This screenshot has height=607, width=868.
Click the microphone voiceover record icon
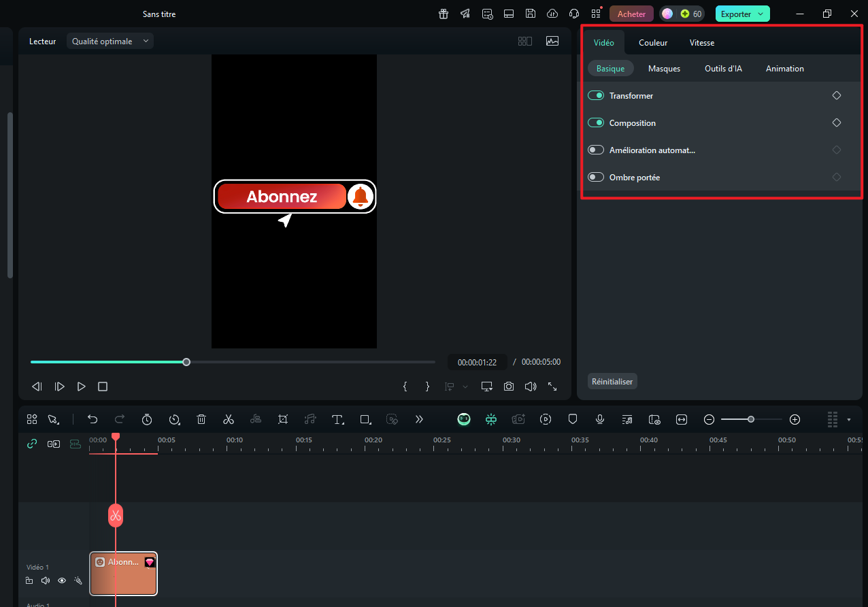point(600,419)
